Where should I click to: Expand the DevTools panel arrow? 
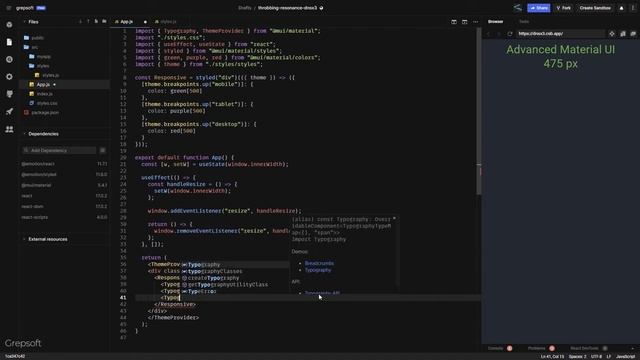[x=633, y=348]
